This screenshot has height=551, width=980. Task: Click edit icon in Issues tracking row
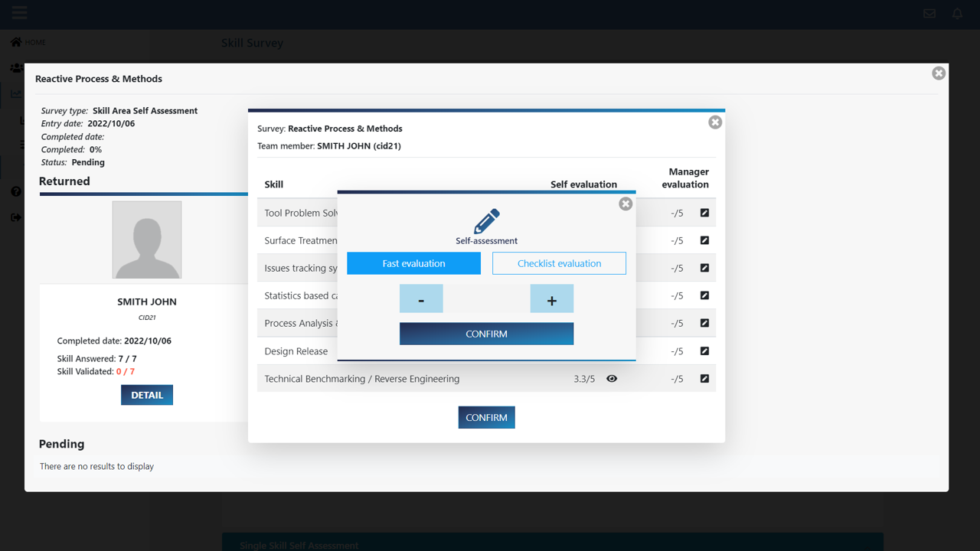pyautogui.click(x=704, y=268)
